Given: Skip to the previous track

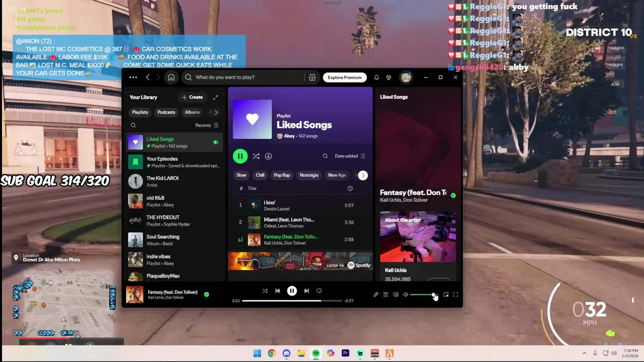Looking at the screenshot, I should click(x=277, y=291).
